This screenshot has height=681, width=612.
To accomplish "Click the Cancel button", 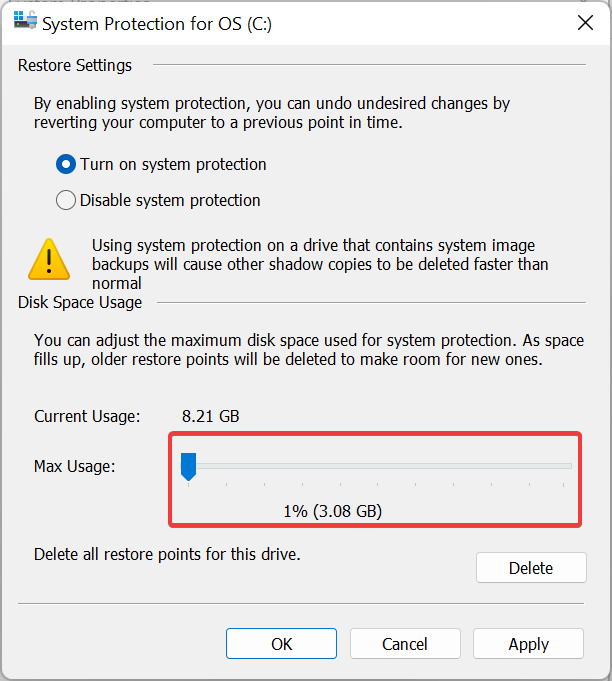I will (405, 643).
